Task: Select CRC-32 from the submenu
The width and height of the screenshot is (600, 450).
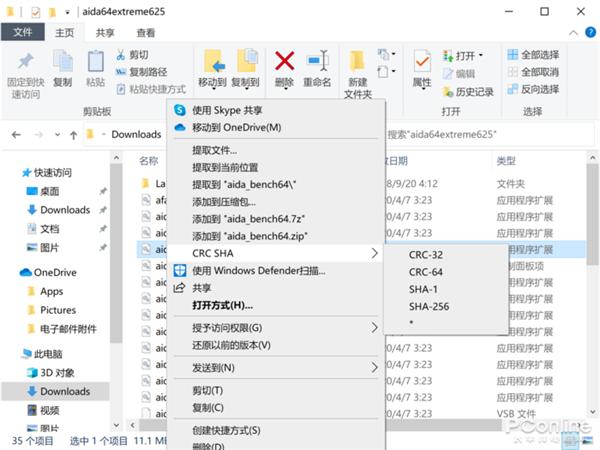Action: [x=446, y=255]
